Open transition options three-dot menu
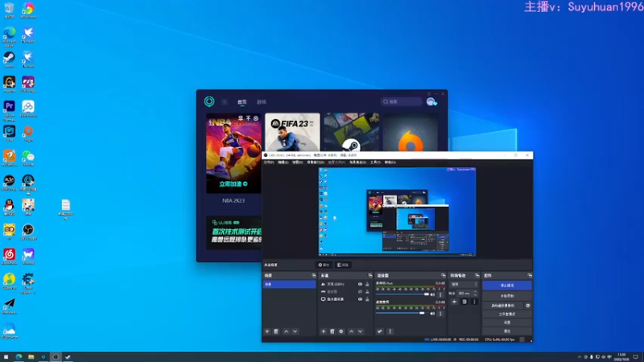Viewport: 644px width, 362px height. [x=474, y=302]
